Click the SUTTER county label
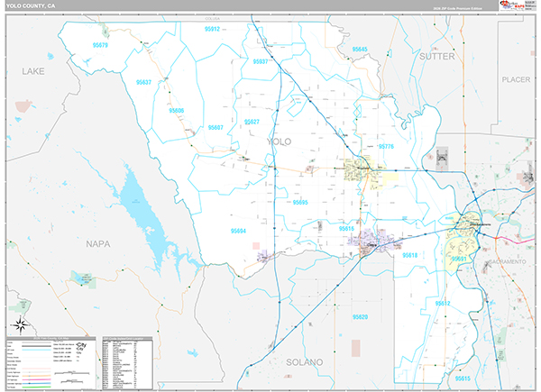Screen dimensions: 541x392 pos(438,56)
